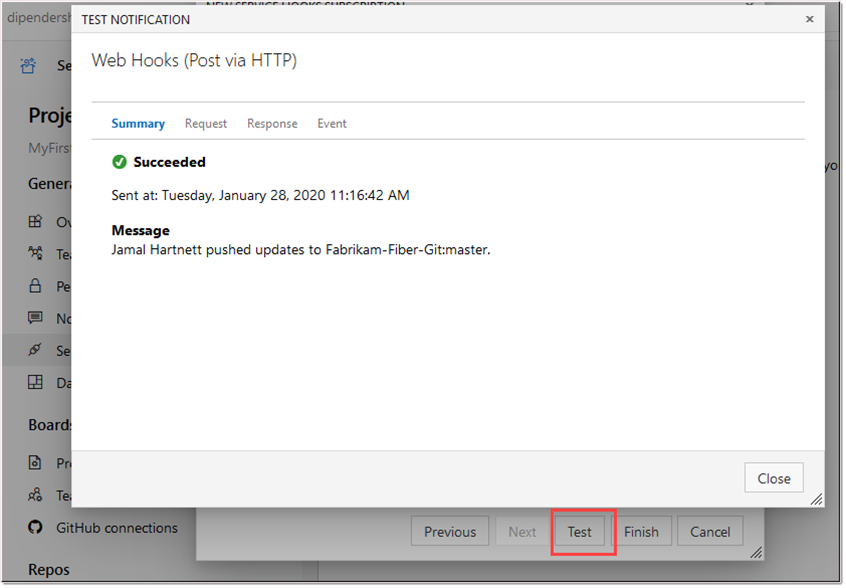
Task: Open the Overview page in Project Settings
Action: click(x=32, y=221)
